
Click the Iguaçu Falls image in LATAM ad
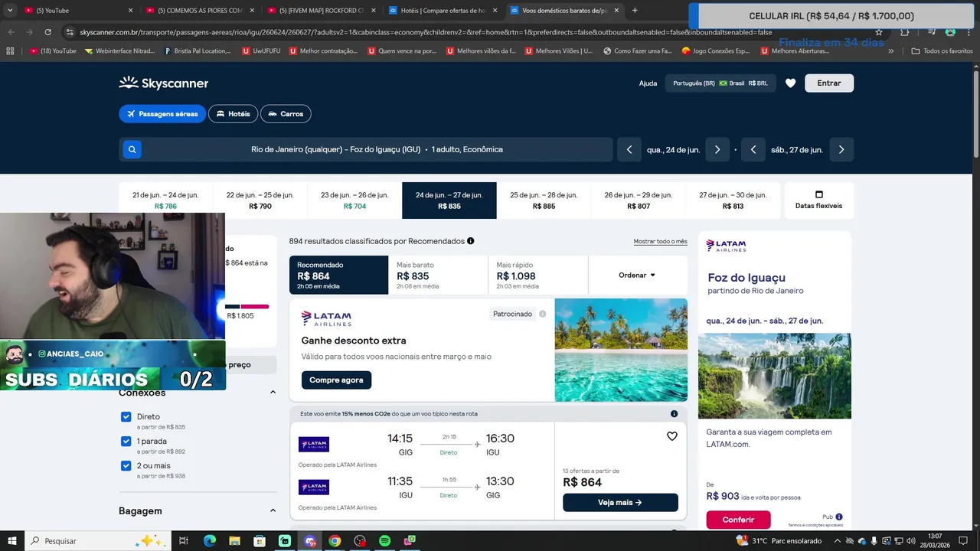[x=774, y=376]
